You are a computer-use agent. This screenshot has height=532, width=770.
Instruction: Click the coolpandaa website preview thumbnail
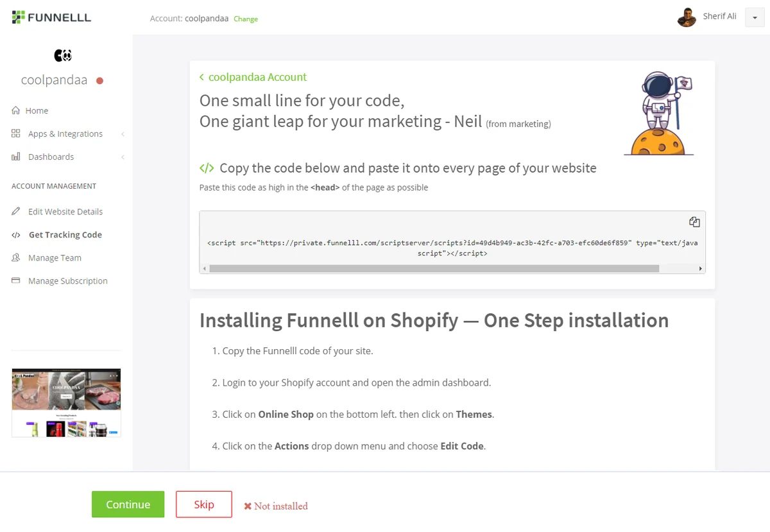66,403
